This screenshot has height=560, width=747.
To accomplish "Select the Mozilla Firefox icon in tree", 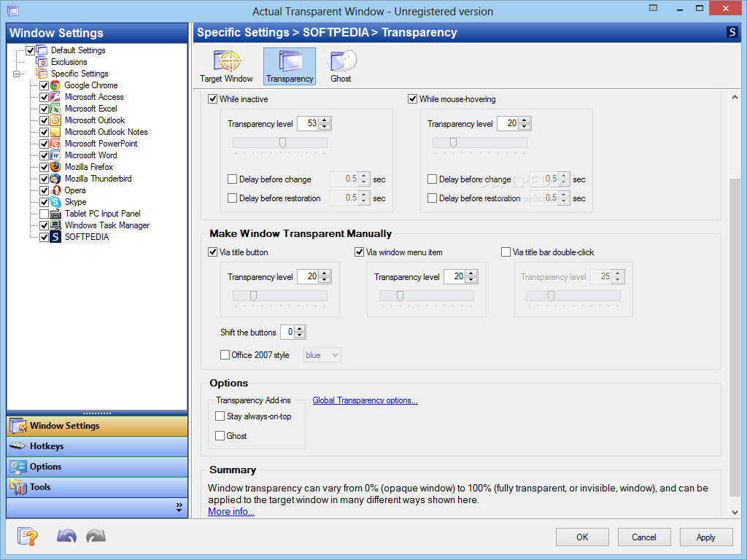I will click(x=55, y=167).
